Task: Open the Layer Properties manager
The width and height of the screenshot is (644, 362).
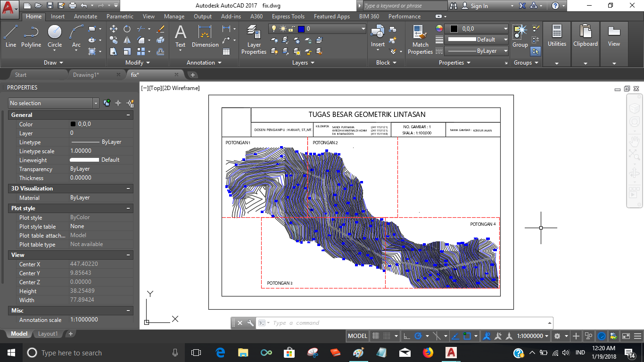Action: point(254,40)
